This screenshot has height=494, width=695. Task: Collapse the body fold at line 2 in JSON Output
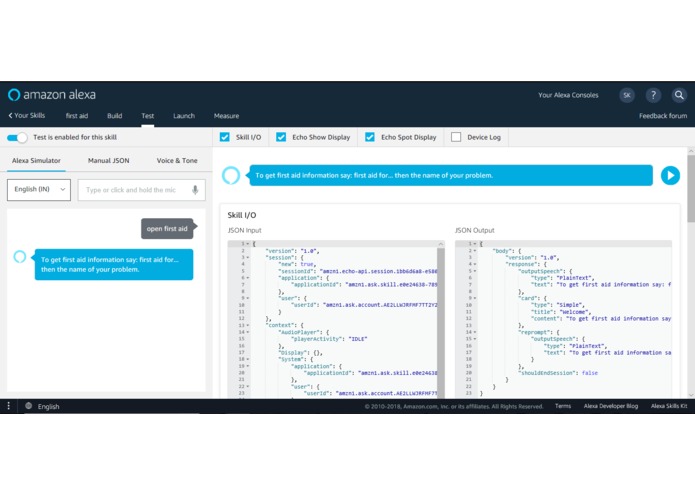point(475,251)
